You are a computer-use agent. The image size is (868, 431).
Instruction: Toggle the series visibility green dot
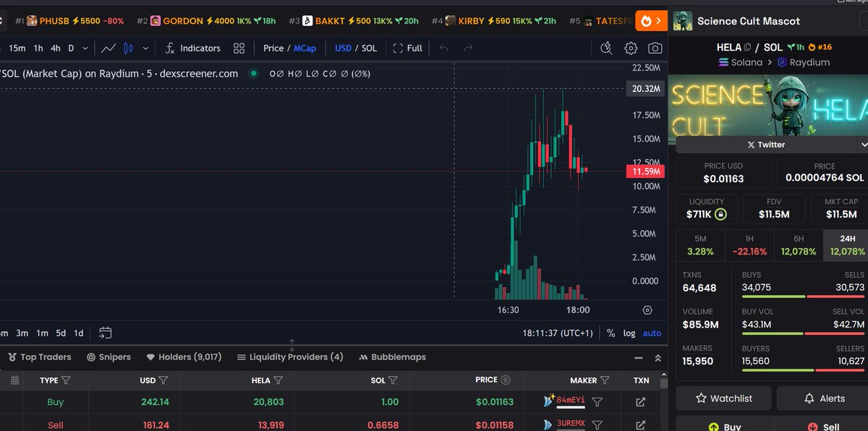(253, 73)
